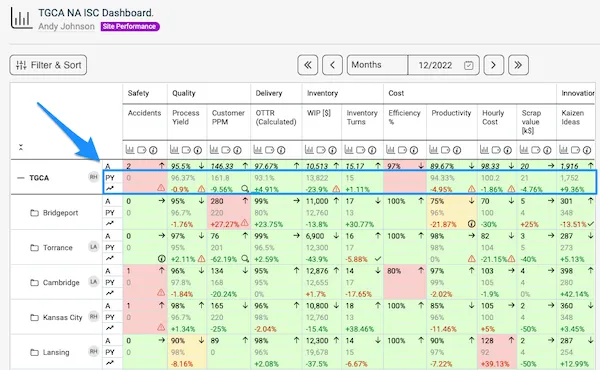The width and height of the screenshot is (600, 370).
Task: Open the Months period dropdown
Action: (377, 65)
